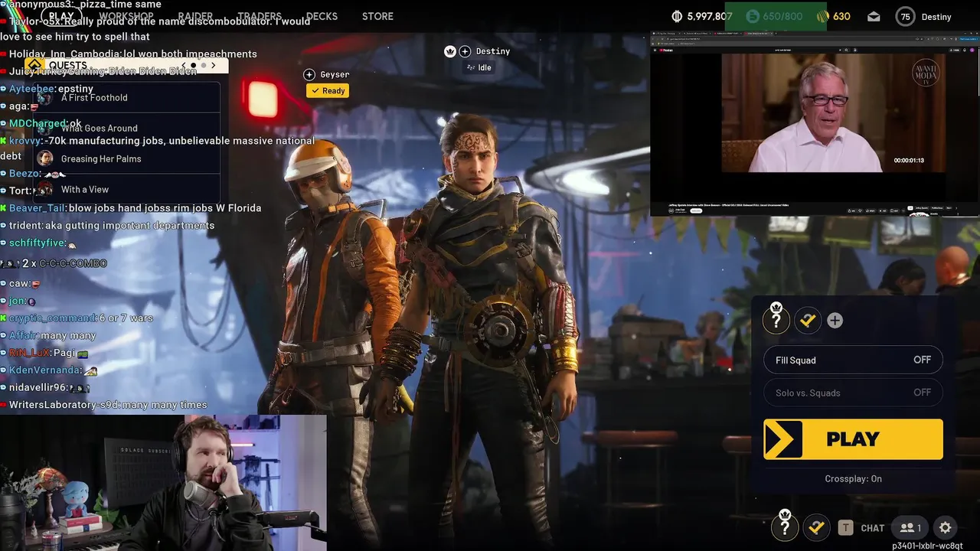Image resolution: width=980 pixels, height=551 pixels.
Task: Toggle the yellow Ready status under Geyser
Action: 328,90
